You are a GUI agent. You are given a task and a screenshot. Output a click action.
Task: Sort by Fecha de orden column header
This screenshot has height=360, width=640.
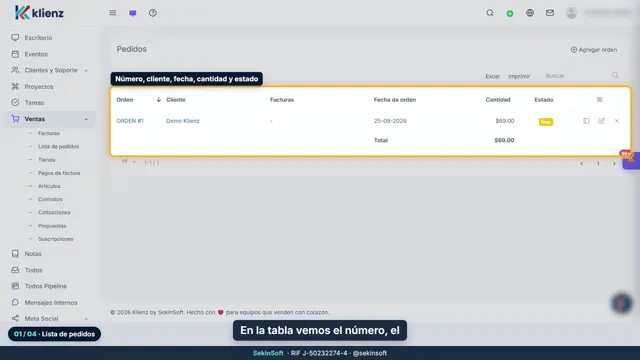coord(395,100)
